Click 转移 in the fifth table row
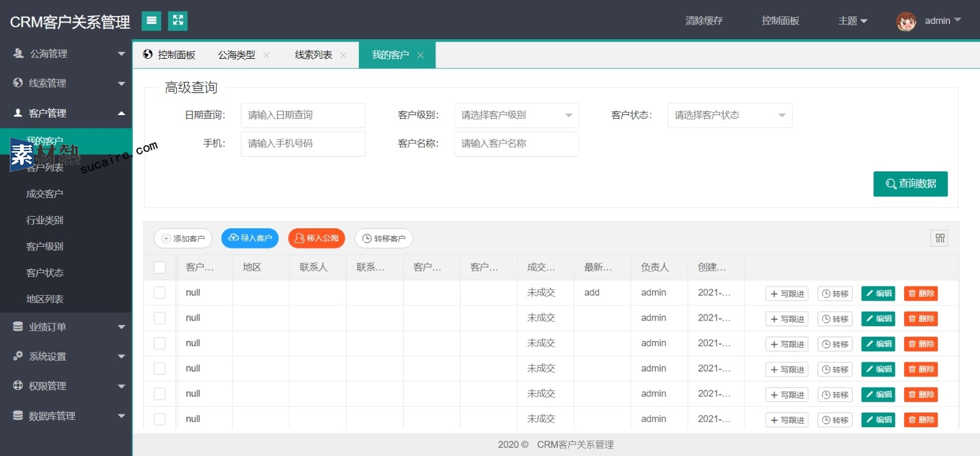Screen dimensions: 980x456 click(x=835, y=395)
